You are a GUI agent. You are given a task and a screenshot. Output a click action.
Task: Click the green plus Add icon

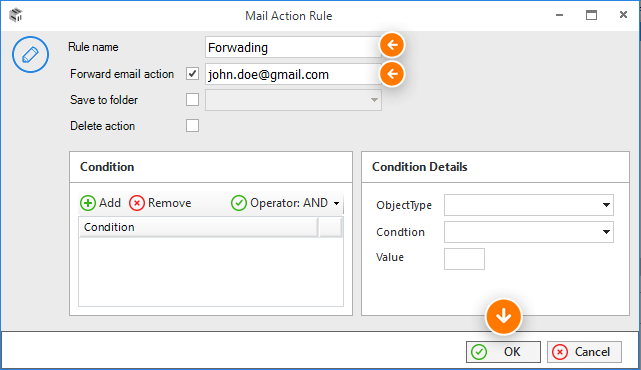[87, 203]
